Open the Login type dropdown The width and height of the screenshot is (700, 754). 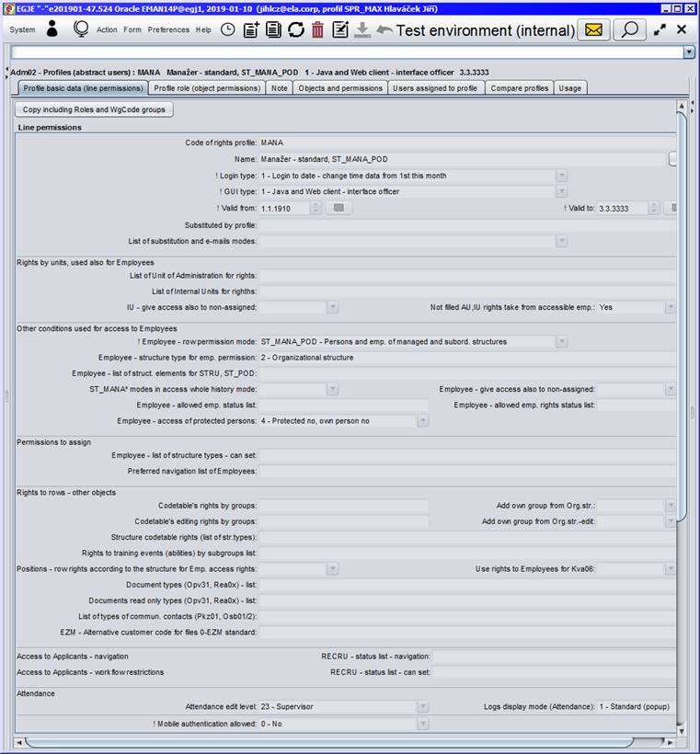[561, 176]
